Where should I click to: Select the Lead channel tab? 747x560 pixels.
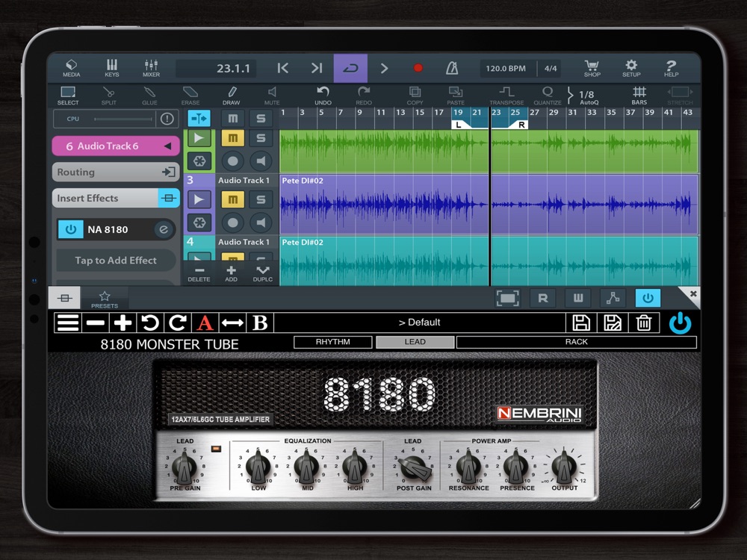pos(415,342)
